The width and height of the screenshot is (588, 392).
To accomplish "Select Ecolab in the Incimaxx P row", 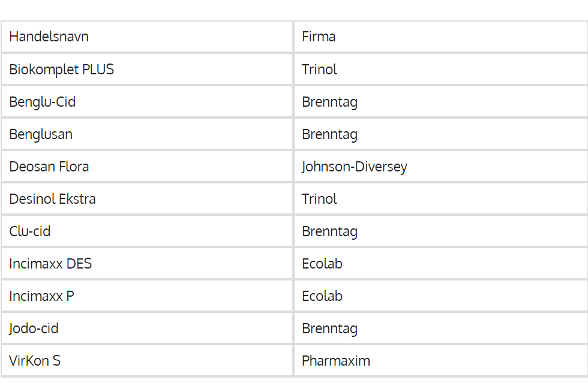I will (322, 295).
